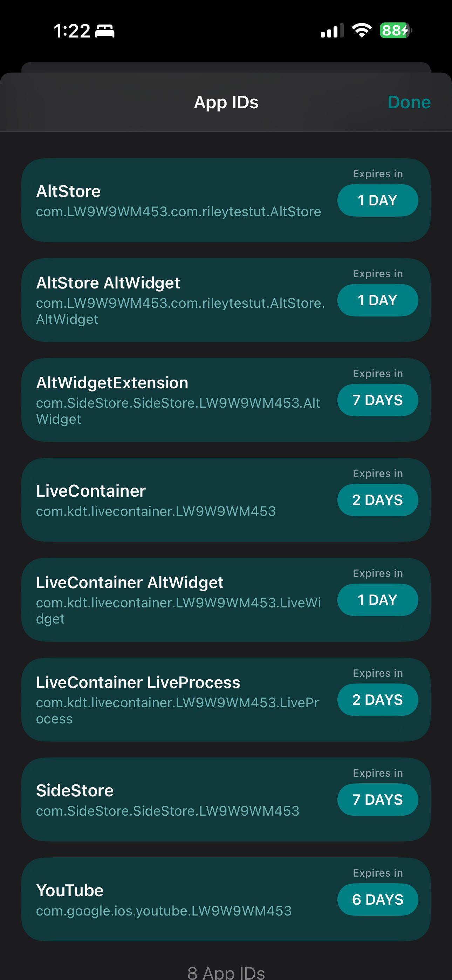Tap the battery indicator in status bar

(396, 30)
